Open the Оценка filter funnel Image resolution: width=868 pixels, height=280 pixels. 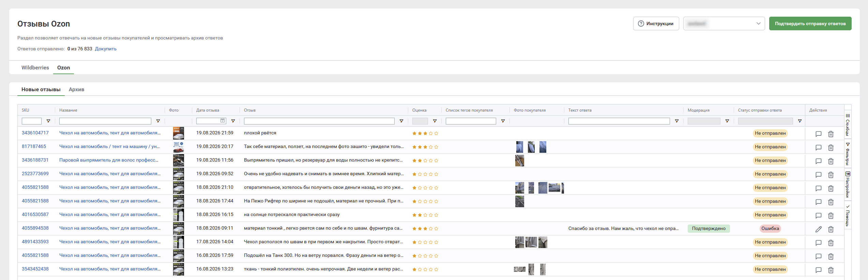tap(435, 121)
